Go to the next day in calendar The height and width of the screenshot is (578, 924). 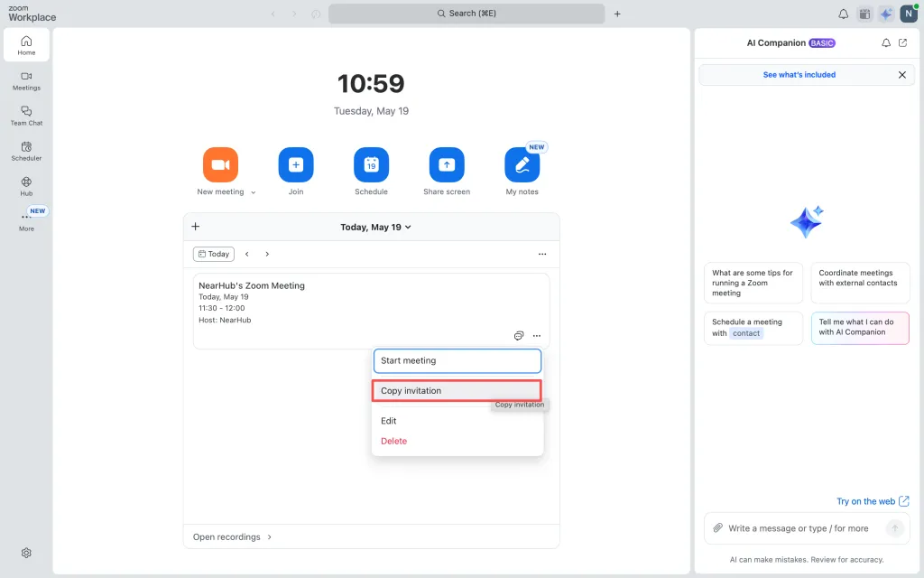coord(267,254)
